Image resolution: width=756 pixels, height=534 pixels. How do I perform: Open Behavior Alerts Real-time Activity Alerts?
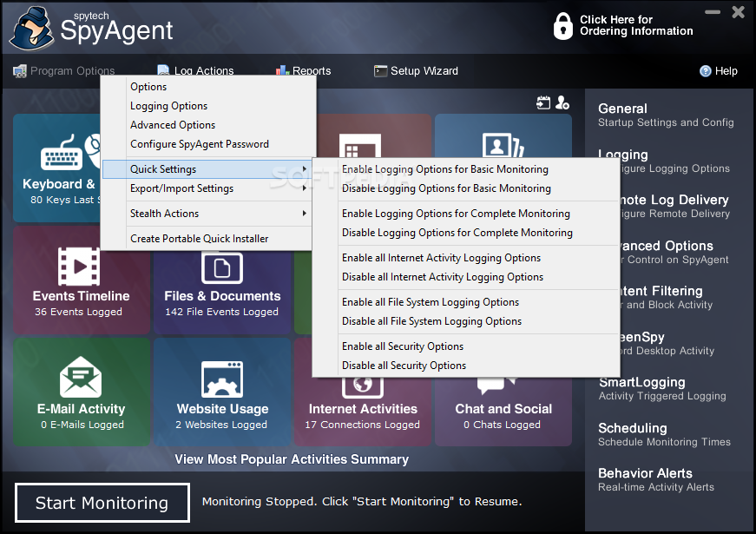(x=655, y=479)
